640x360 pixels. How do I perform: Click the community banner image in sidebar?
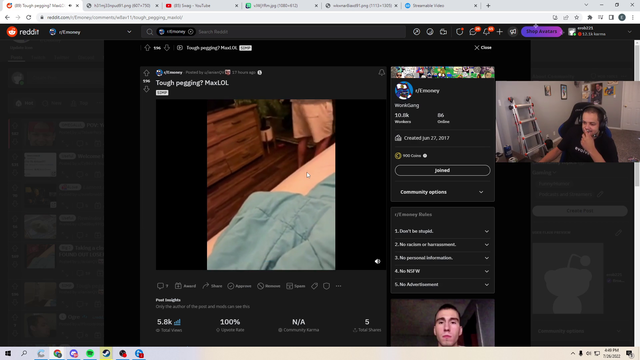coord(442,72)
